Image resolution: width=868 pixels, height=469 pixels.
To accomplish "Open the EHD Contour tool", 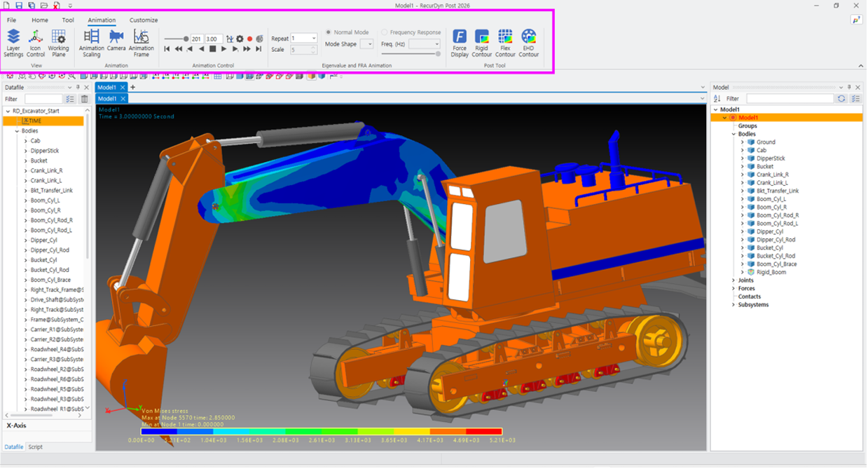I will click(x=529, y=43).
